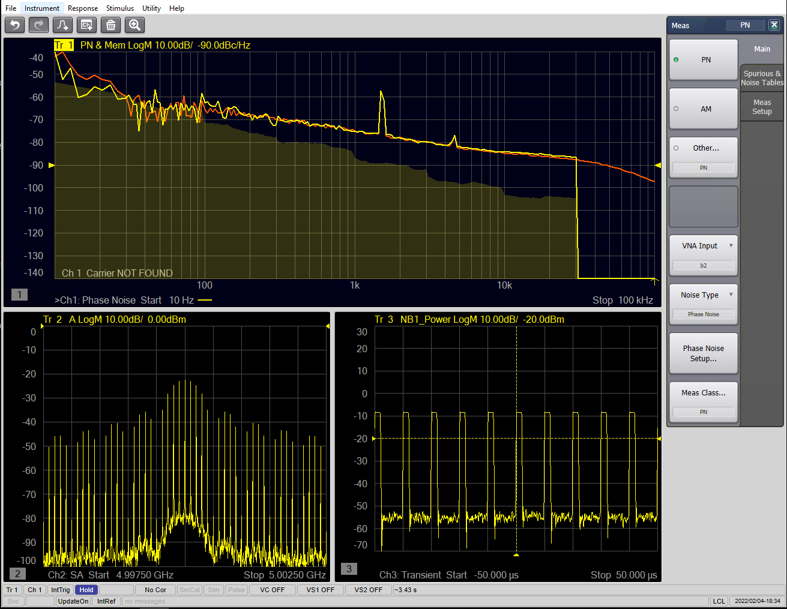Viewport: 787px width, 609px height.
Task: Open Phase Noise Setup... dialog
Action: 704,353
